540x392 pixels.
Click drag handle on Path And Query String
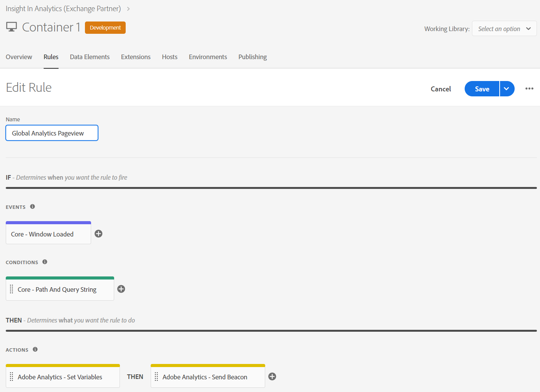[x=12, y=289]
